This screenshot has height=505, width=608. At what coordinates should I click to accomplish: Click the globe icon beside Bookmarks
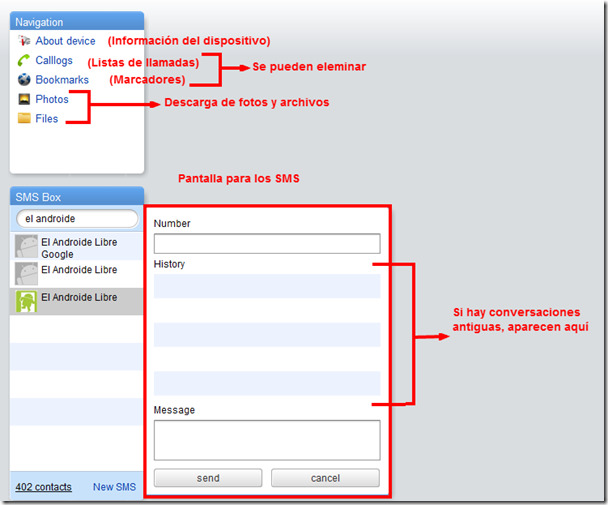click(24, 80)
